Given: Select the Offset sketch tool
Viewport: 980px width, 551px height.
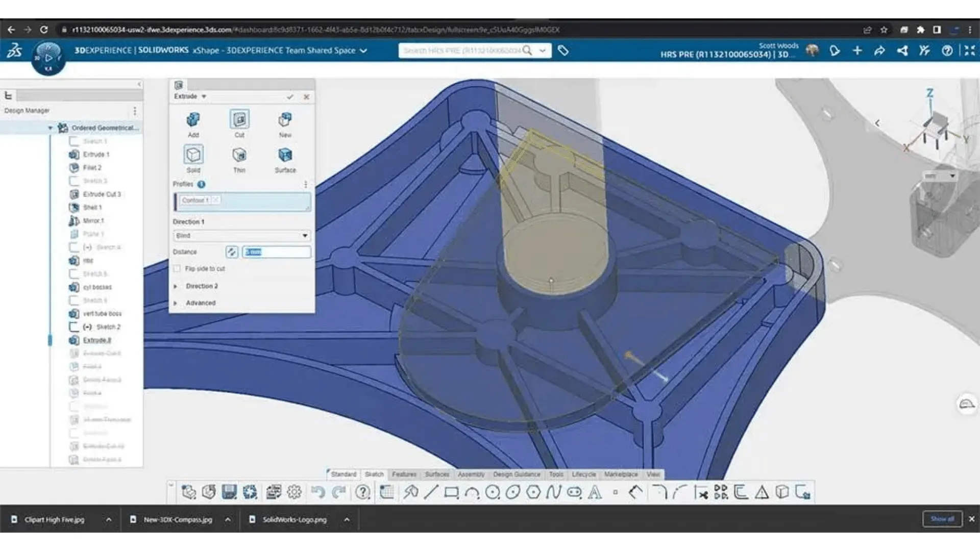Looking at the screenshot, I should pos(741,492).
